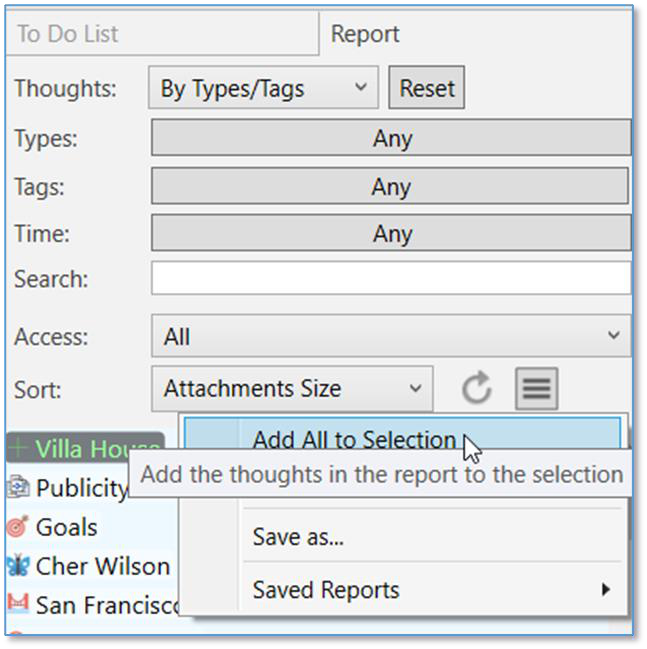The height and width of the screenshot is (649, 647).
Task: Open the Sort Attachments Size dropdown
Action: [292, 389]
